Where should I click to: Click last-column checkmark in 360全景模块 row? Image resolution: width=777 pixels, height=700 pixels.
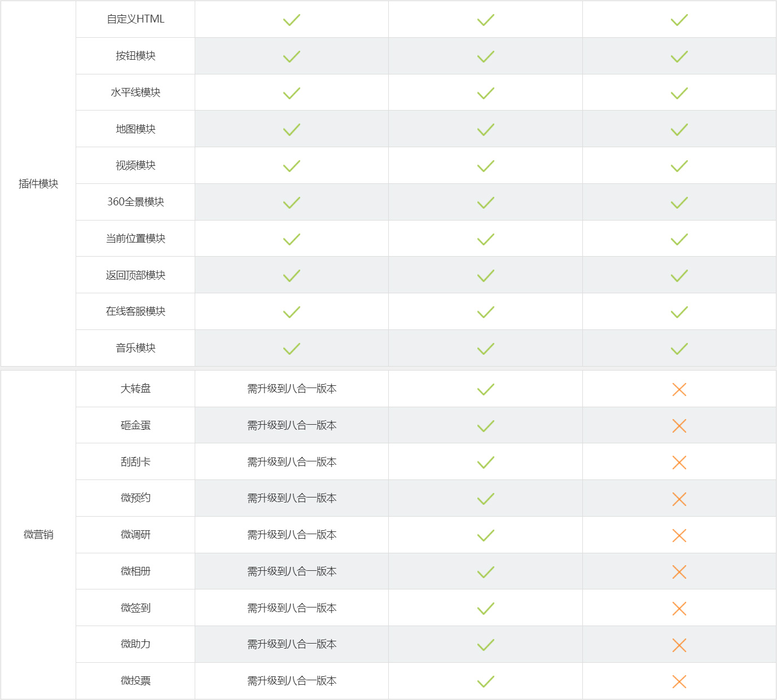(679, 202)
